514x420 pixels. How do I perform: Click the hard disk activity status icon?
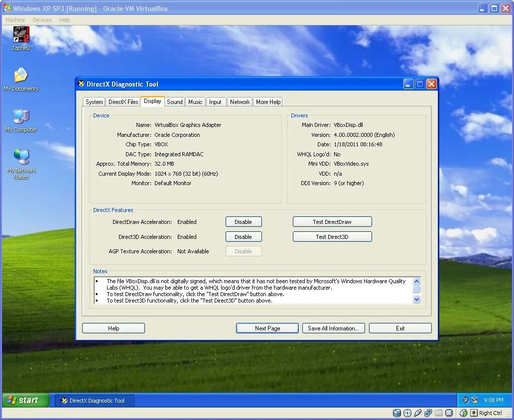click(x=396, y=413)
